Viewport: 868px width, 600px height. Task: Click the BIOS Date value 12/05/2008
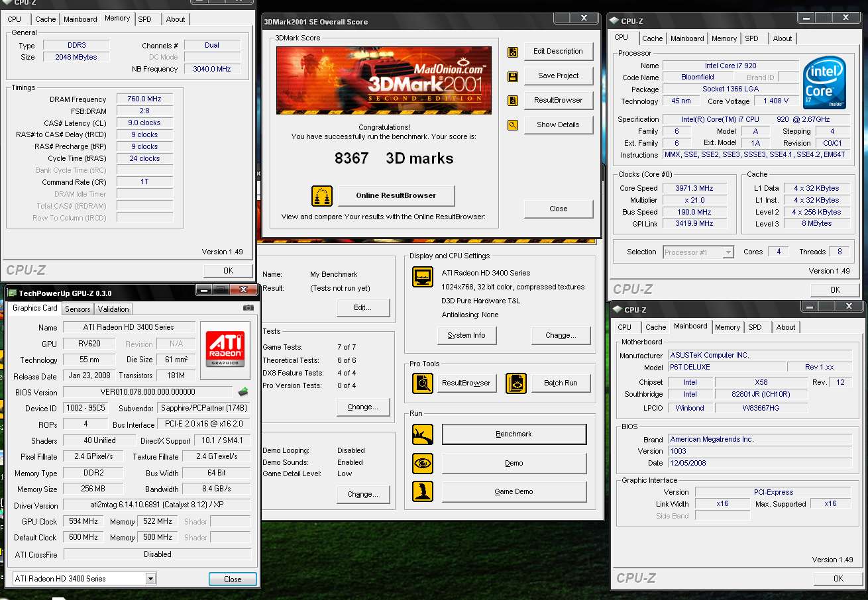coord(760,464)
